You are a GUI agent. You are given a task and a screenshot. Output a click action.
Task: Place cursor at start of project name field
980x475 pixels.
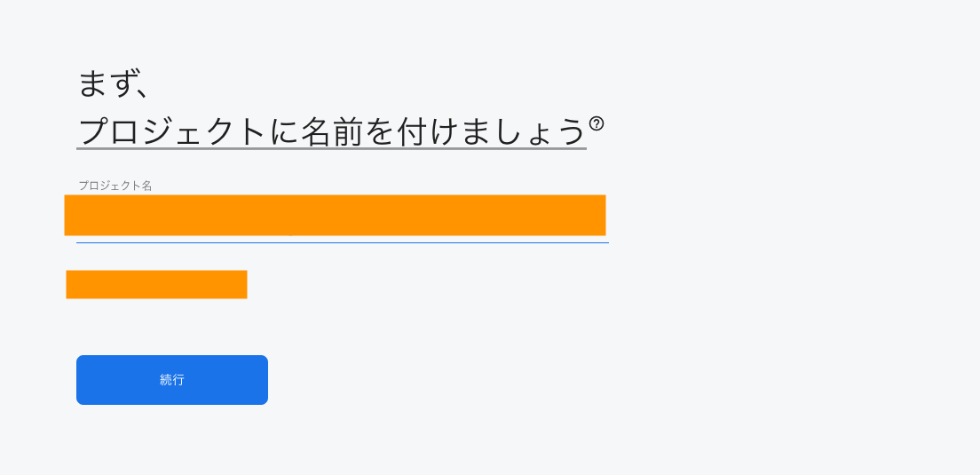coord(80,215)
